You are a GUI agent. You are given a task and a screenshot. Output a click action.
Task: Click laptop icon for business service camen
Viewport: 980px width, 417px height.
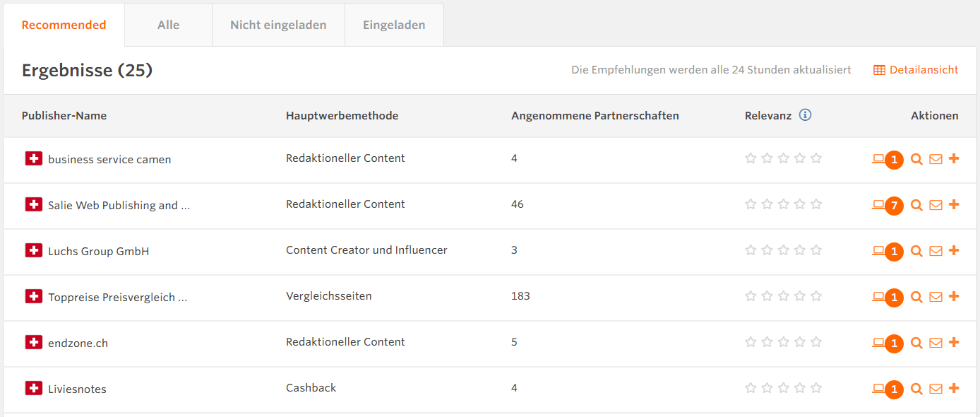click(x=878, y=159)
